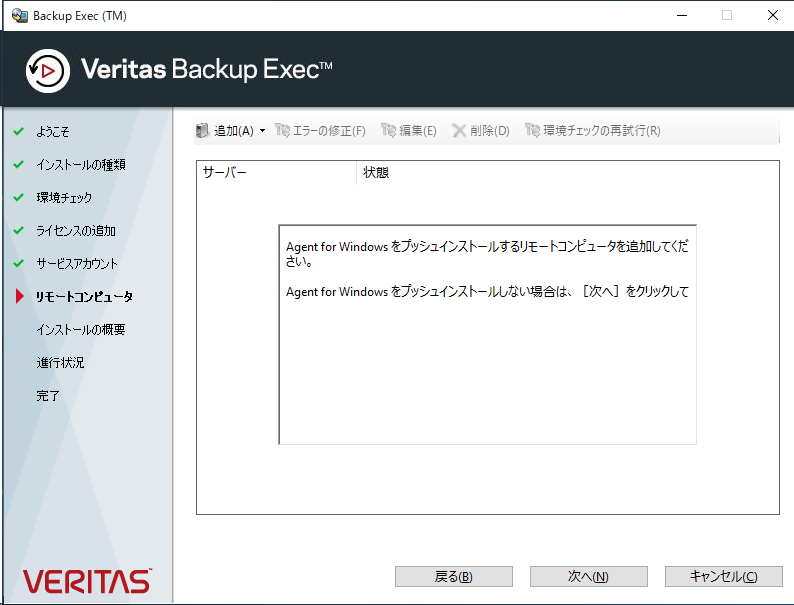Go back with the 戻る(B) button
This screenshot has width=794, height=605.
pos(454,576)
